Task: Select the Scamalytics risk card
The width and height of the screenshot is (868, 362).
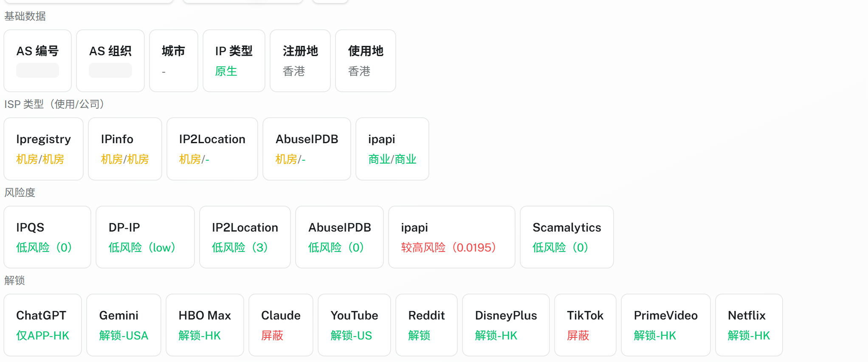Action: point(566,237)
